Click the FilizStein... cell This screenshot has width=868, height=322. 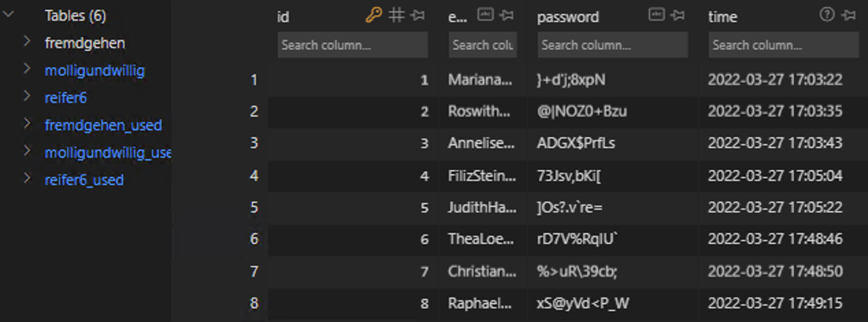[x=483, y=176]
